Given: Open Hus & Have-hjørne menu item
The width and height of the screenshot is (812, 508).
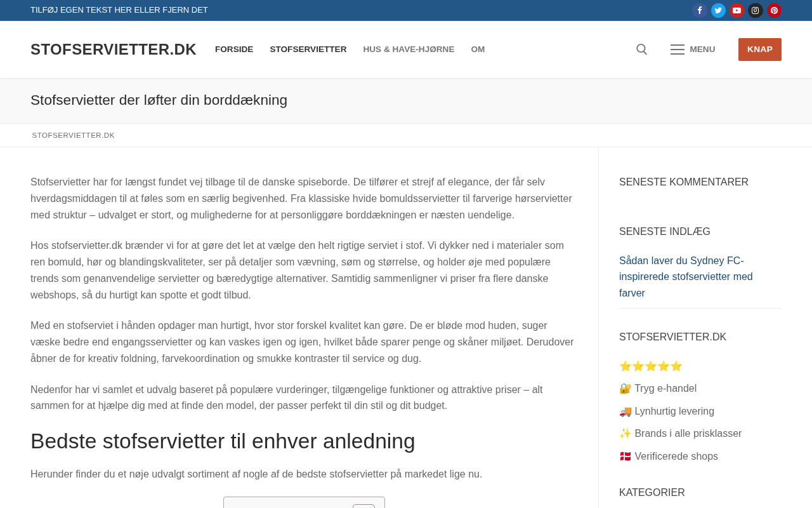Looking at the screenshot, I should coord(409,50).
